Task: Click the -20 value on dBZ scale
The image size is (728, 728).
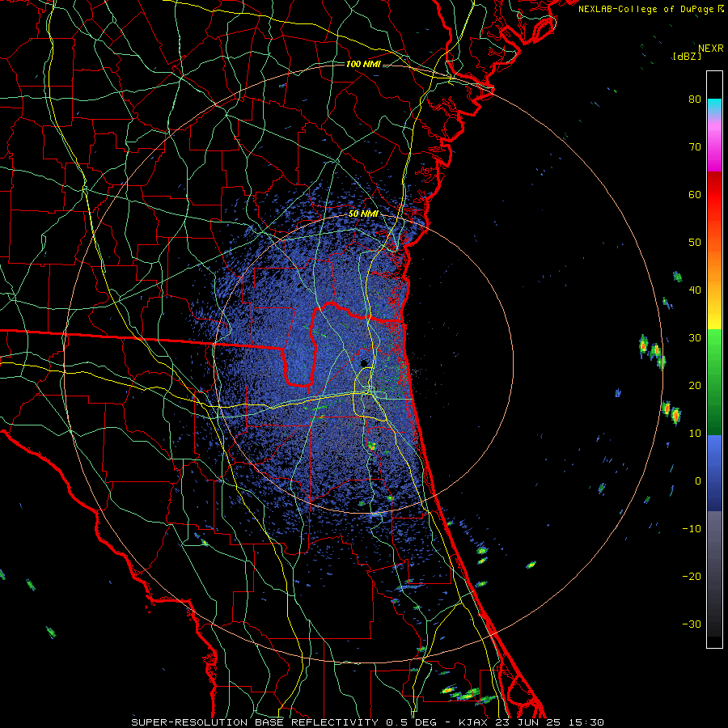Action: coord(692,577)
